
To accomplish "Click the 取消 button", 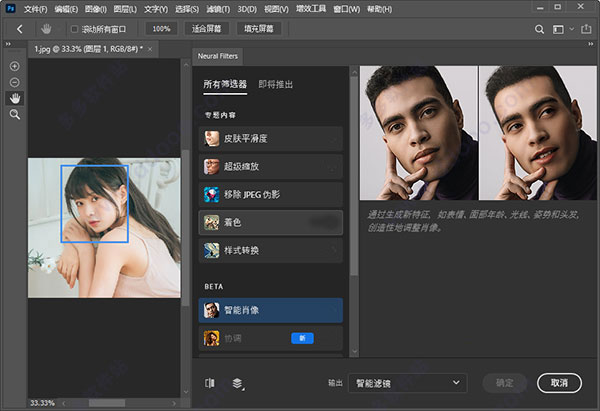I will pyautogui.click(x=559, y=383).
